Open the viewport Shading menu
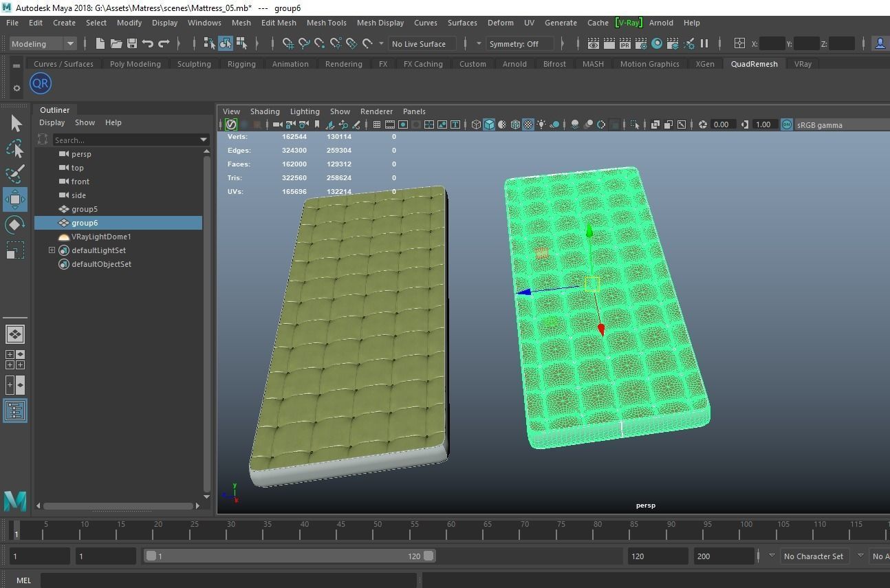The width and height of the screenshot is (890, 588). click(x=265, y=111)
